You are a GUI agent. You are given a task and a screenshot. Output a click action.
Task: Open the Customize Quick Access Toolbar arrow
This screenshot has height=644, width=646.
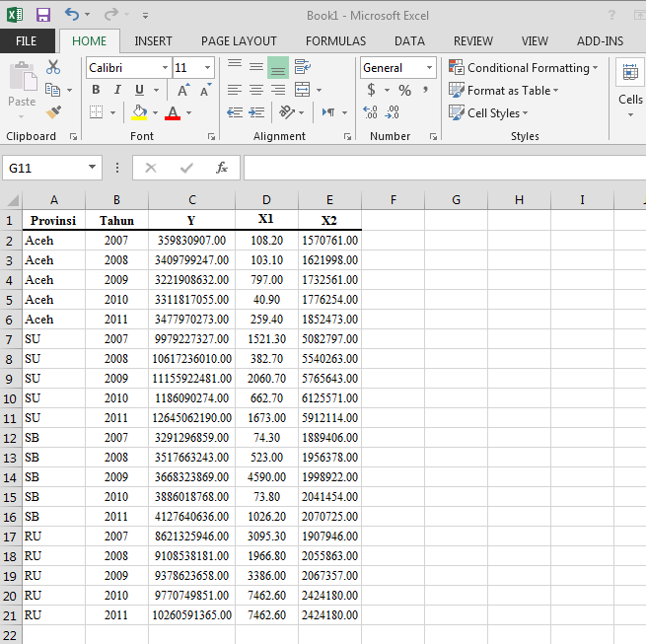[x=145, y=16]
